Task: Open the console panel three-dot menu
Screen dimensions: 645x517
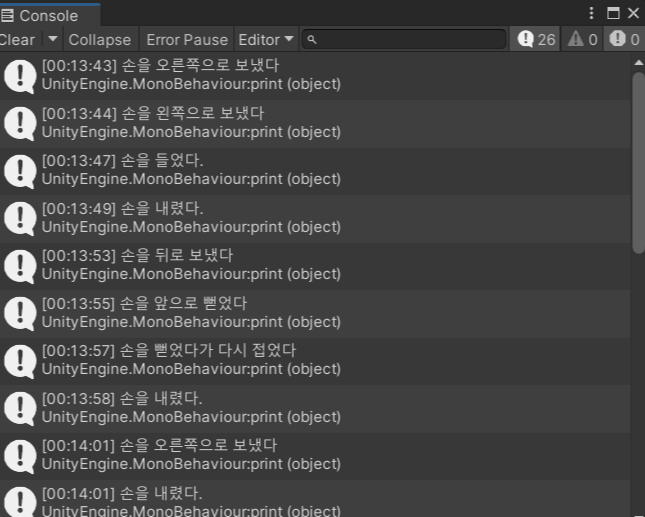Action: pyautogui.click(x=591, y=13)
